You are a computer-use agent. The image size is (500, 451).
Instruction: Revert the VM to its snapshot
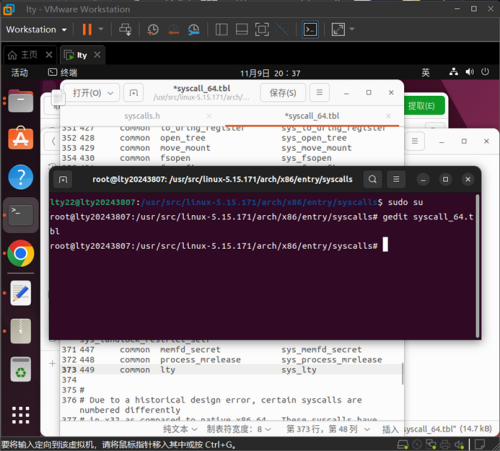coord(173,29)
